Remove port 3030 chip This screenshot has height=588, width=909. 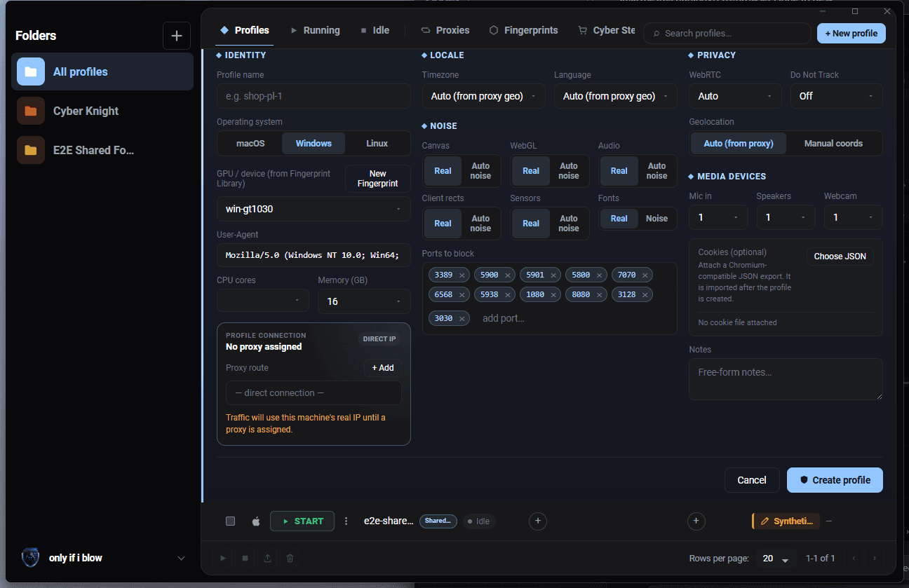(x=462, y=319)
